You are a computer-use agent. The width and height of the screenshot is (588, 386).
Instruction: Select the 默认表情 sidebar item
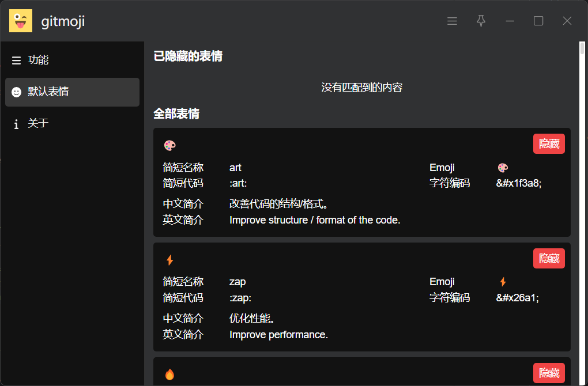point(73,92)
